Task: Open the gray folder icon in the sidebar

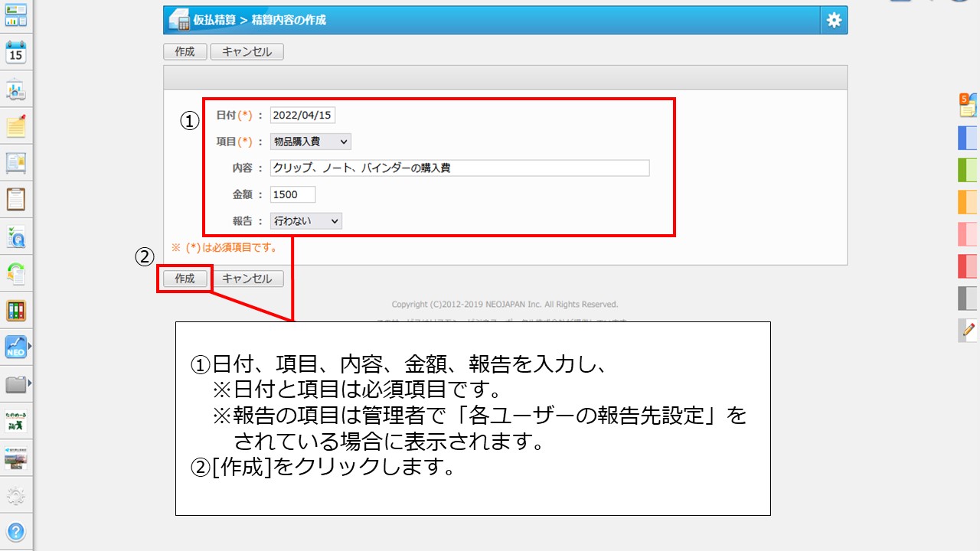Action: pos(15,383)
